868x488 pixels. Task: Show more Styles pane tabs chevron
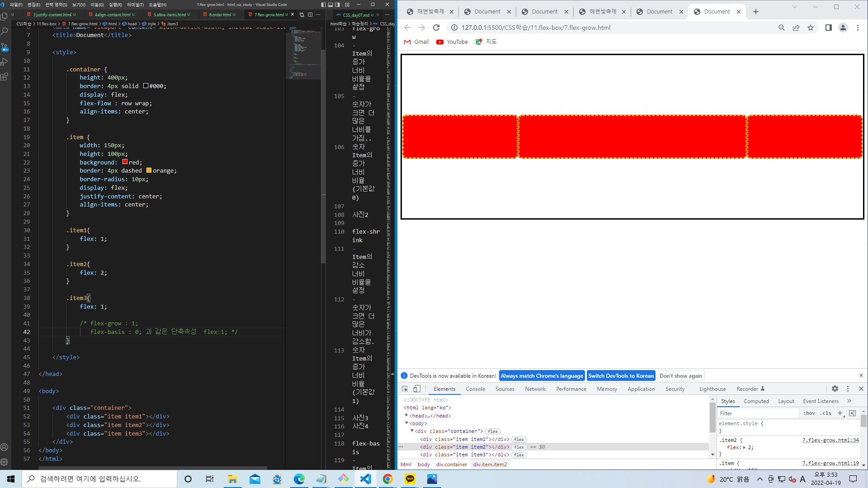pyautogui.click(x=849, y=401)
